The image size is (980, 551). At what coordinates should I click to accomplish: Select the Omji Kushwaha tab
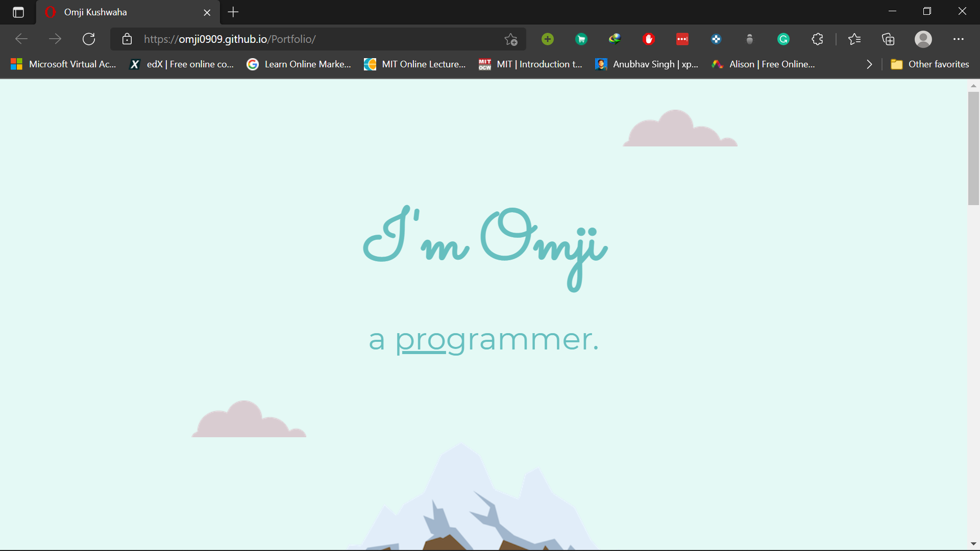pos(122,12)
